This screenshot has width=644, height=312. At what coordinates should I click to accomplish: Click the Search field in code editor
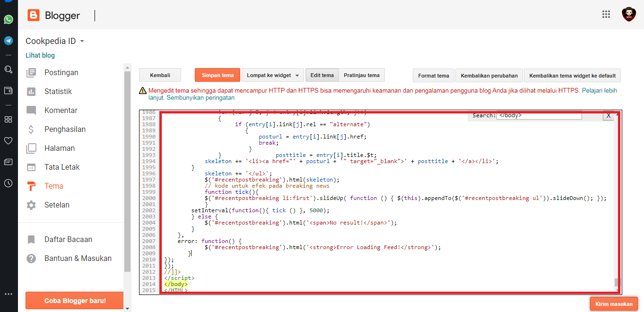(539, 116)
